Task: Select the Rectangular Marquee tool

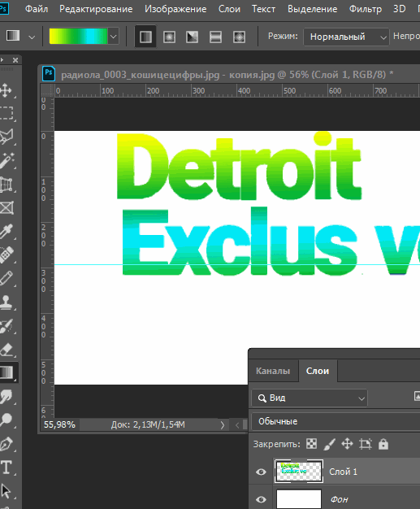Action: coord(6,113)
